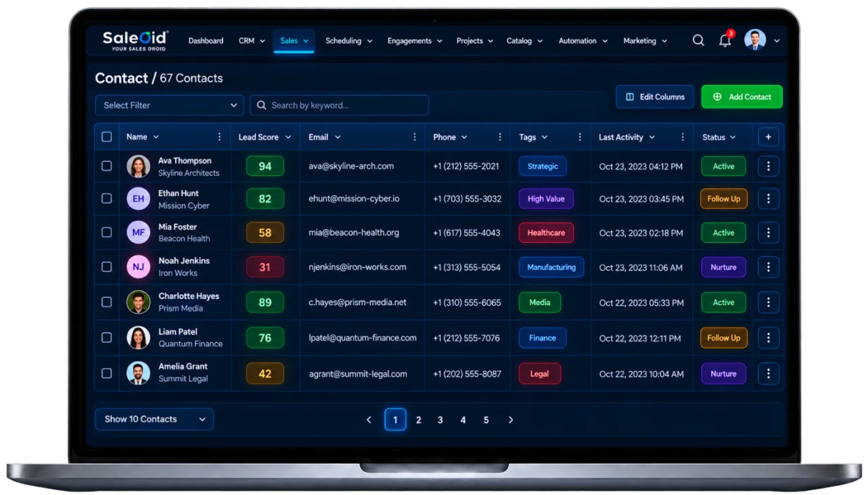
Task: Go to page 3 of contacts
Action: [440, 420]
